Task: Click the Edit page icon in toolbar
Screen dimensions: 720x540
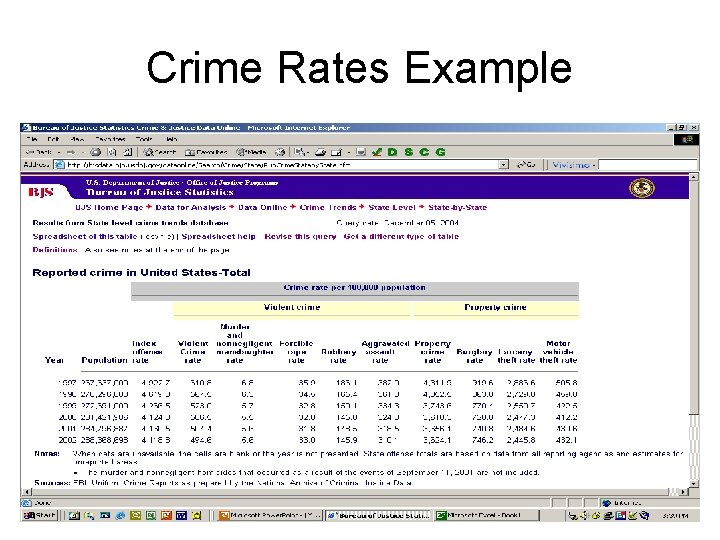Action: tap(337, 152)
